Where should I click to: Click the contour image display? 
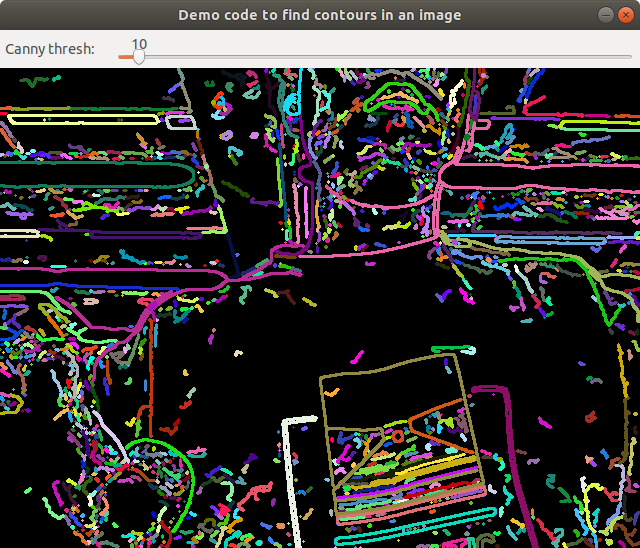(320, 308)
